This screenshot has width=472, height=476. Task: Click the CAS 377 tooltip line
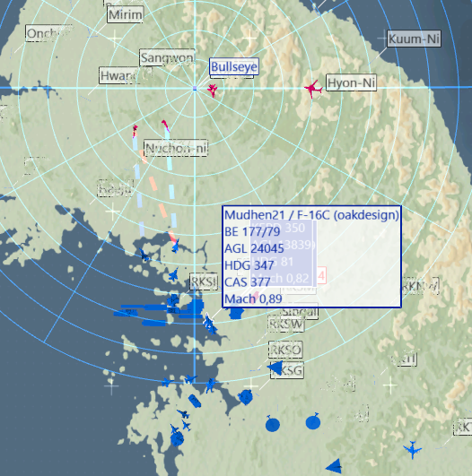[x=247, y=282]
